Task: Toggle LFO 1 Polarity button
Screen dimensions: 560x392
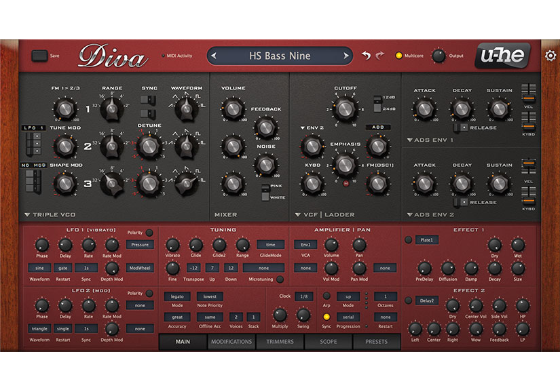Action: click(x=149, y=233)
